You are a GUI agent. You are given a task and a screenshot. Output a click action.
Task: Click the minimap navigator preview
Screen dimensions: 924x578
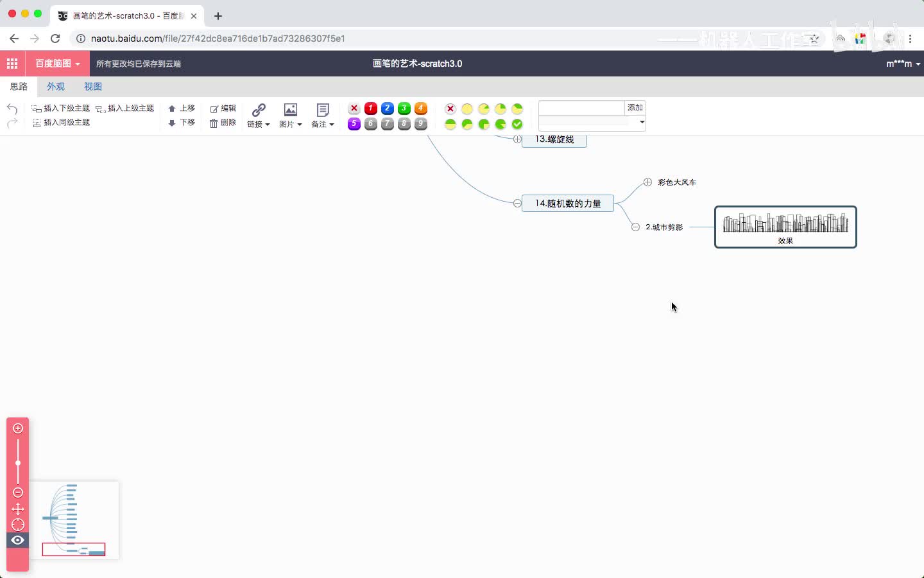[74, 520]
